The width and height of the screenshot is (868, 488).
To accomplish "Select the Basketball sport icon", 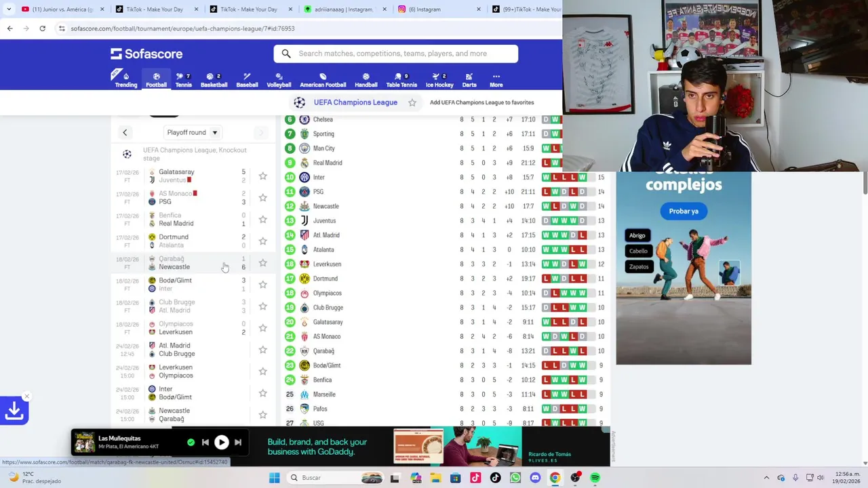I will click(x=214, y=79).
